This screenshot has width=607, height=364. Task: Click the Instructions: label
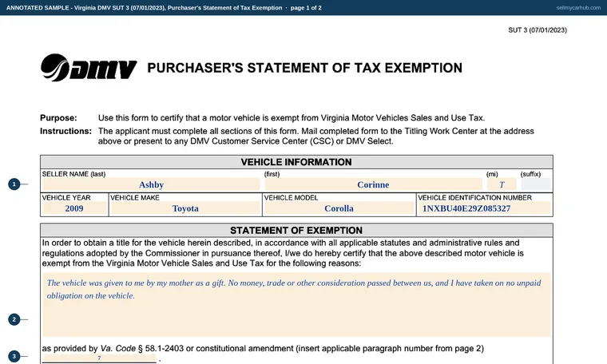point(65,131)
